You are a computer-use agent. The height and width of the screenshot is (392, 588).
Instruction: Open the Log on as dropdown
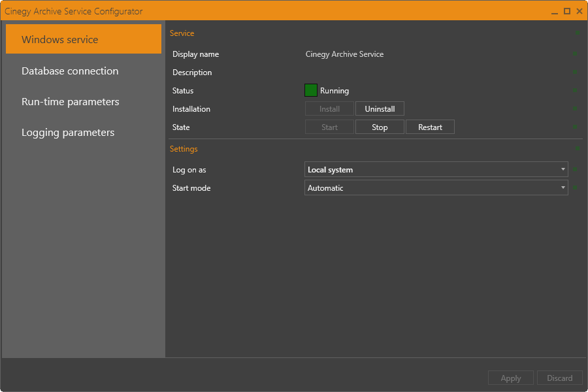[x=436, y=170]
